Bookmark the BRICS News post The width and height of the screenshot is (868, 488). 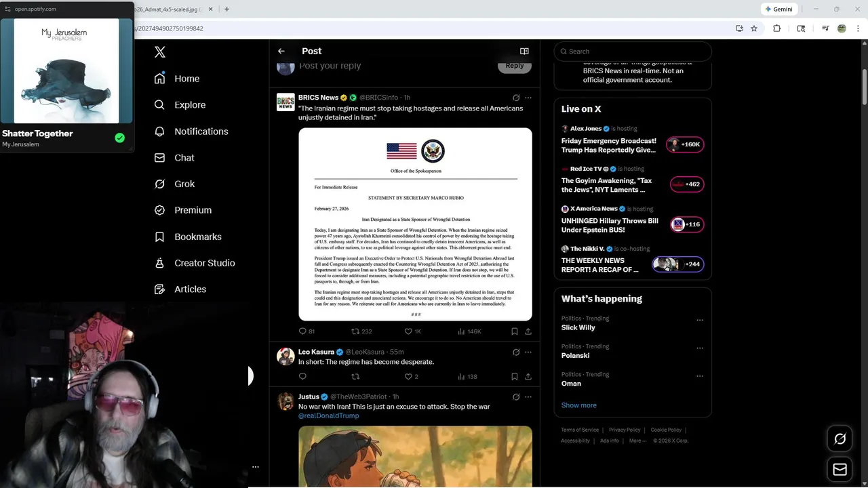coord(515,331)
